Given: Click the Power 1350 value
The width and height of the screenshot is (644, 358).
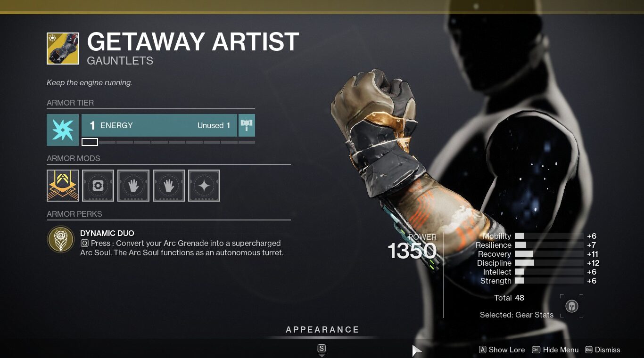Looking at the screenshot, I should (412, 251).
